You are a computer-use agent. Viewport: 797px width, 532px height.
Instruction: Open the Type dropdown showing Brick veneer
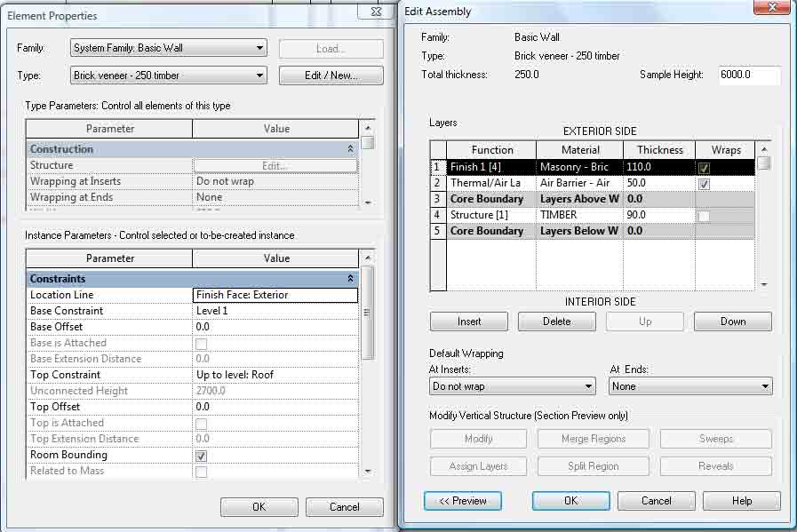pyautogui.click(x=169, y=75)
